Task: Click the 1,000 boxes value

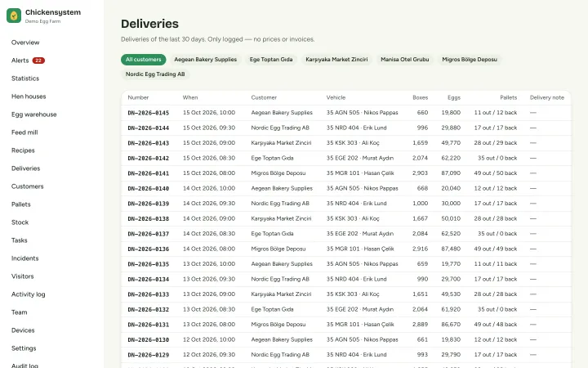Action: [421, 204]
